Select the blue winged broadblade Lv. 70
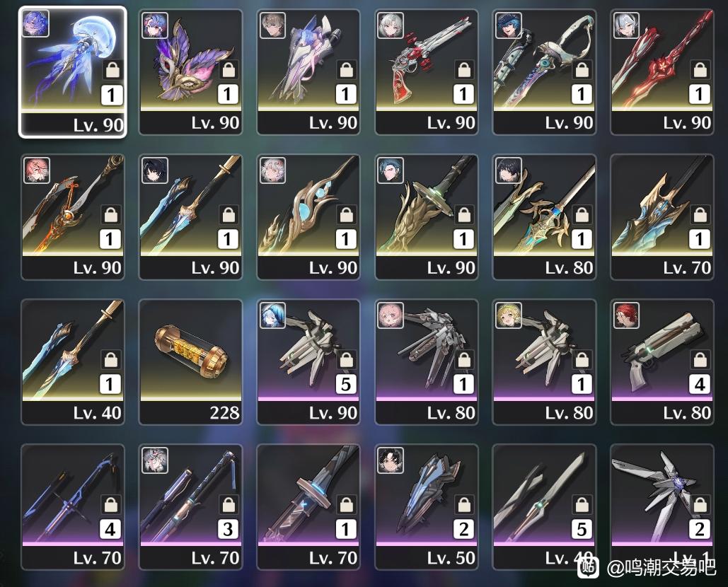 coord(661,216)
